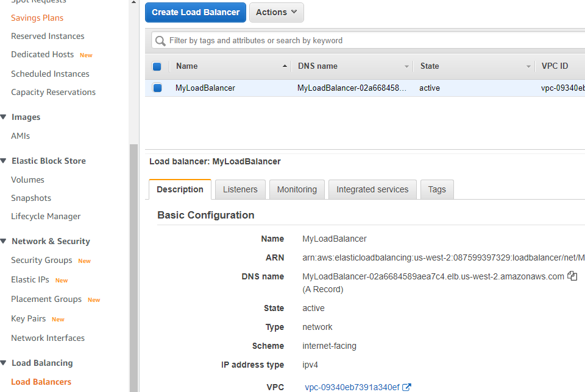Click the 'internet-facing' scheme value
The image size is (585, 392).
329,346
